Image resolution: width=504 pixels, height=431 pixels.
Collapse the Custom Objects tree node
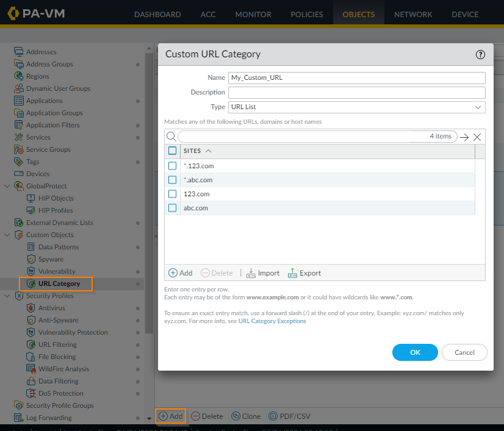click(x=7, y=235)
